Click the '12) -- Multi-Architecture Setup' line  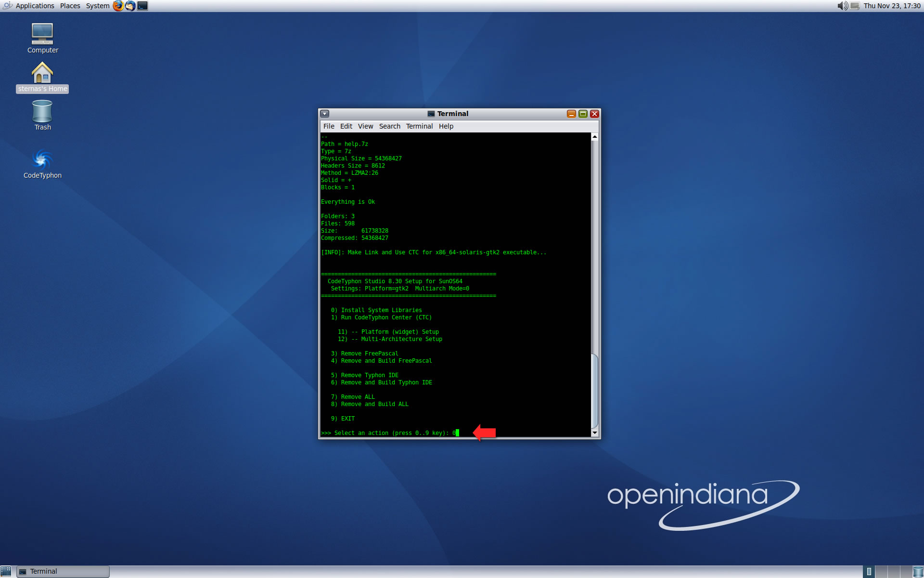click(390, 339)
